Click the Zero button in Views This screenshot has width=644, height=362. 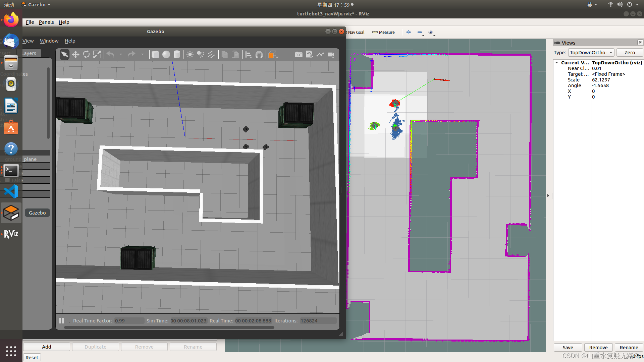coord(630,53)
